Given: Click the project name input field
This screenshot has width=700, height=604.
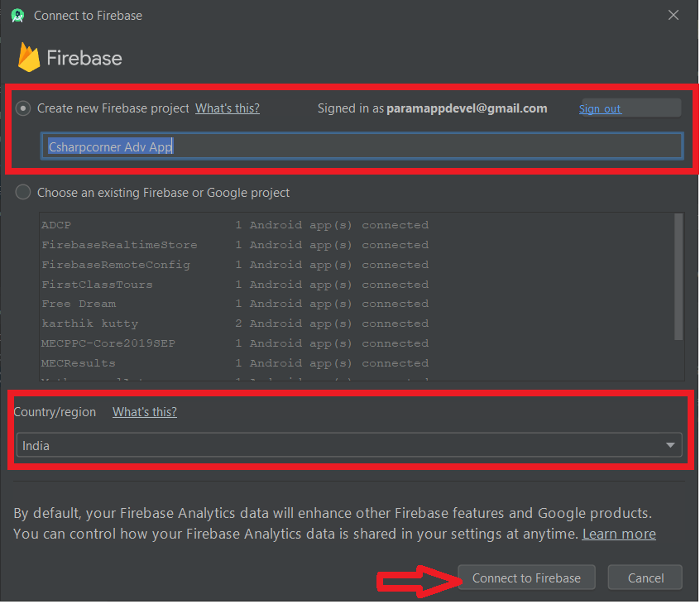Looking at the screenshot, I should pos(362,146).
